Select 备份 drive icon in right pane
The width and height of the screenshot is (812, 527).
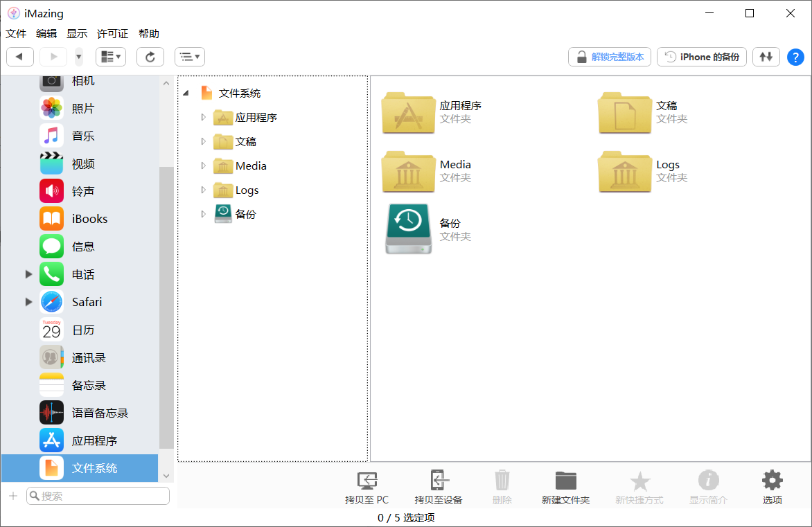point(408,229)
